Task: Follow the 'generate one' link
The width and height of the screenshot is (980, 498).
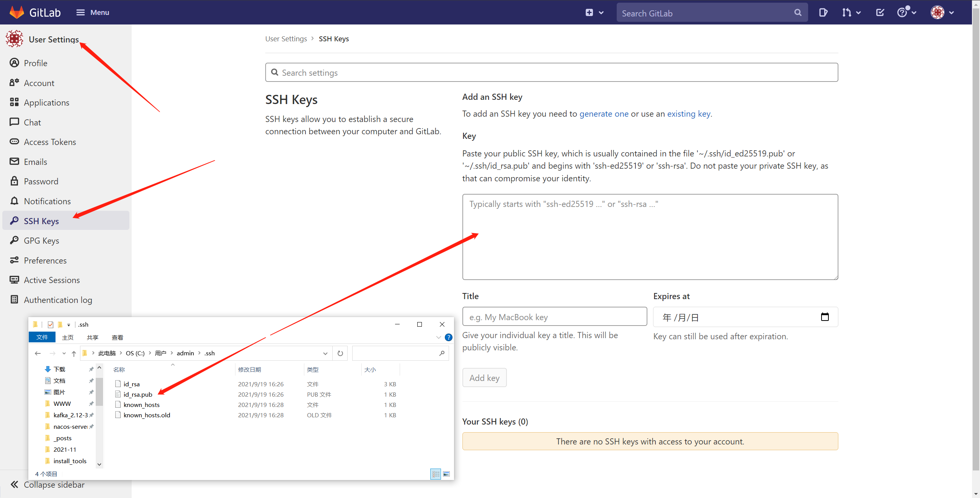Action: click(x=604, y=114)
